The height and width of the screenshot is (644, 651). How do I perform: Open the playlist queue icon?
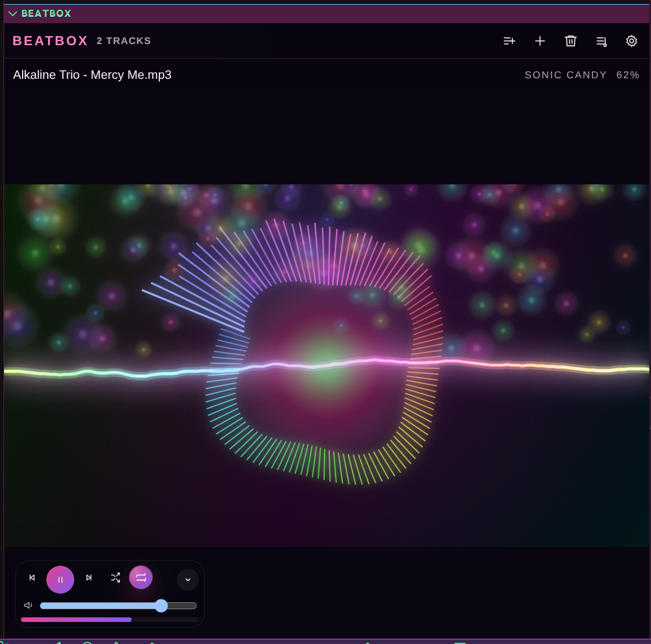coord(601,41)
